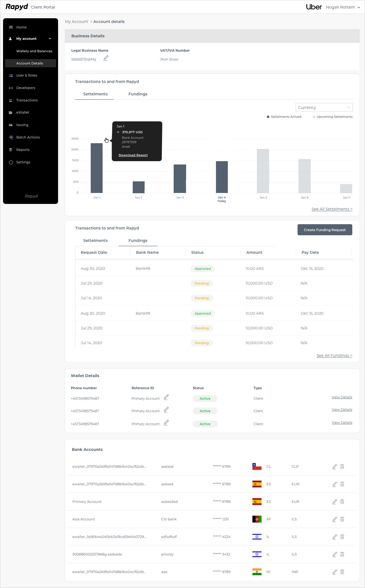Image resolution: width=365 pixels, height=588 pixels.
Task: Select Settelments tab in the table section
Action: click(95, 241)
